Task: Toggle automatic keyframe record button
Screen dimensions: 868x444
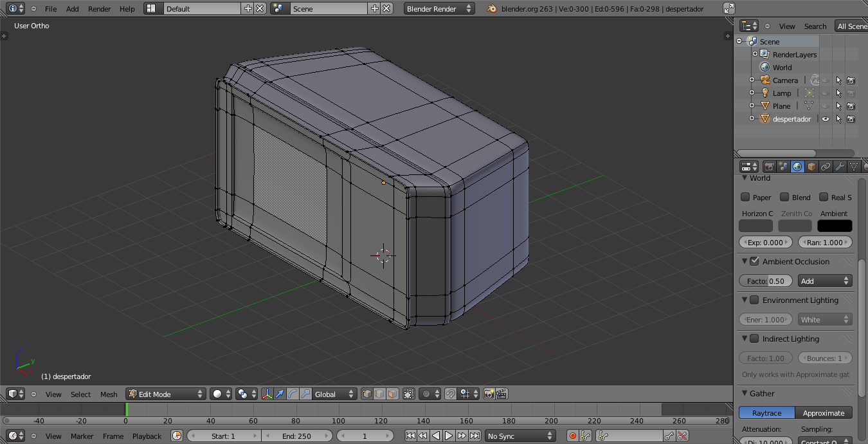Action: pyautogui.click(x=572, y=436)
